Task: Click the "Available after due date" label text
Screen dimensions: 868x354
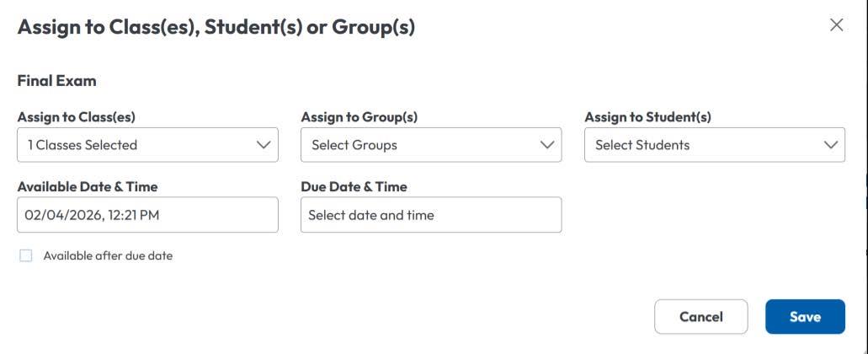Action: pyautogui.click(x=108, y=256)
